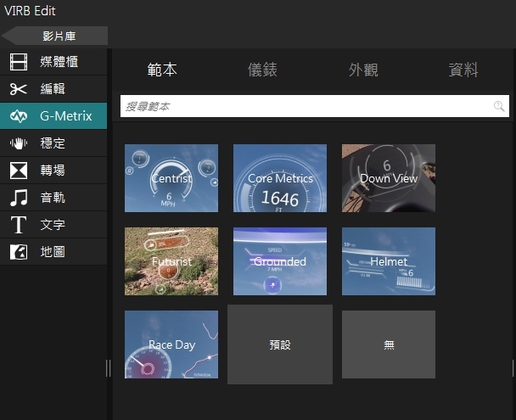This screenshot has height=420, width=516.
Task: Choose the 無 none template tile
Action: pyautogui.click(x=389, y=344)
